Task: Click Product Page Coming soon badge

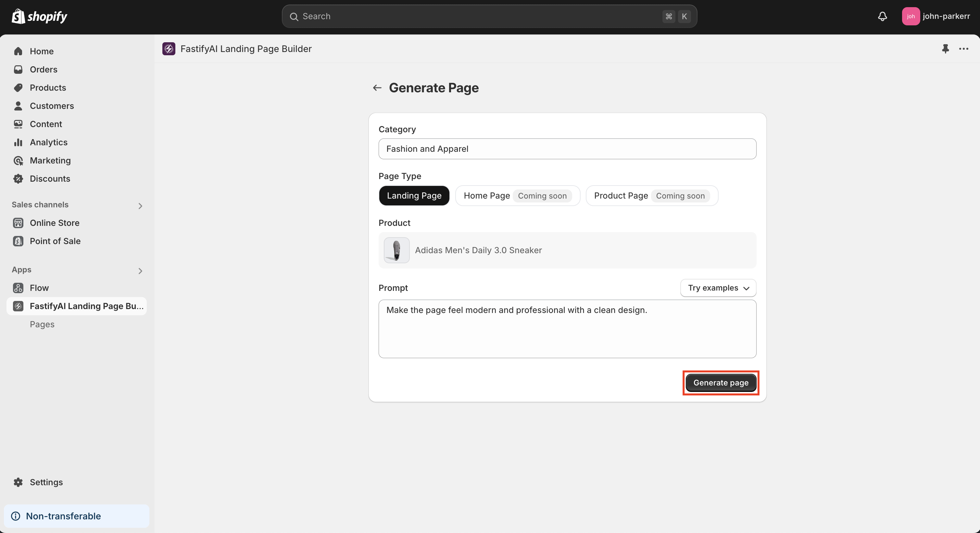Action: pos(680,196)
